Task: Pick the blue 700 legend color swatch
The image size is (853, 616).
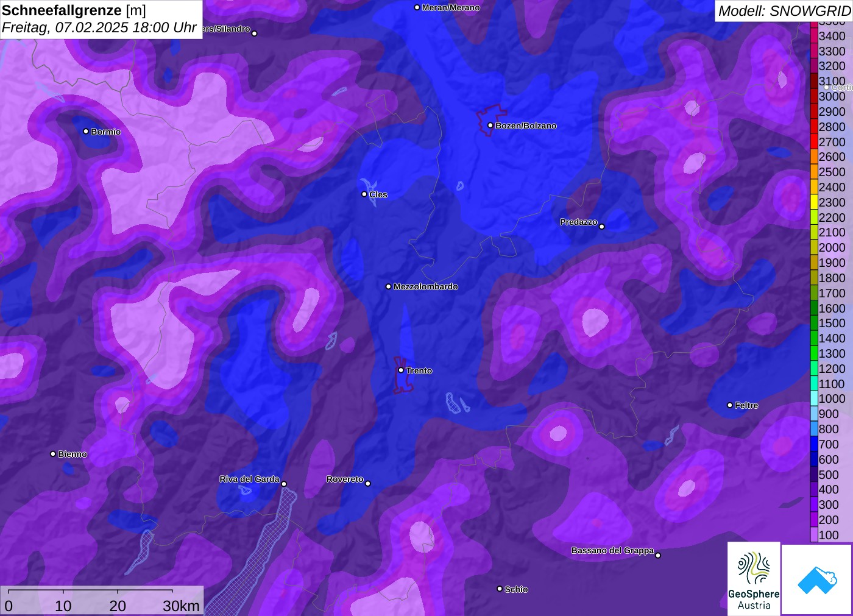Action: 814,444
